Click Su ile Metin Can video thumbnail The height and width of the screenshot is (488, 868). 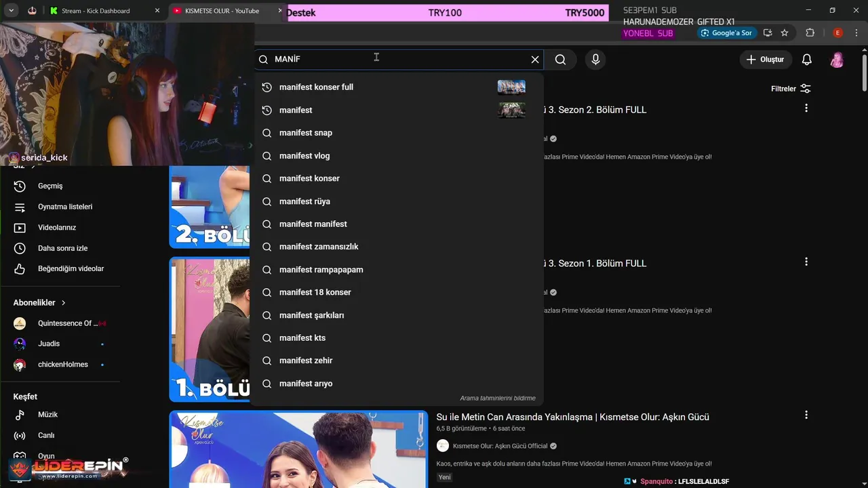[x=298, y=449]
